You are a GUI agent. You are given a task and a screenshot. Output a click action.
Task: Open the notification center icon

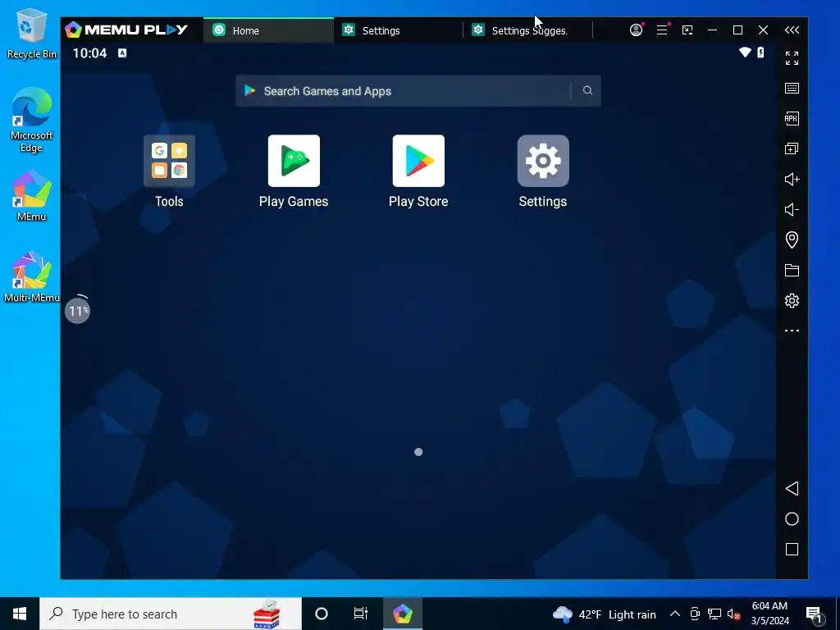815,614
